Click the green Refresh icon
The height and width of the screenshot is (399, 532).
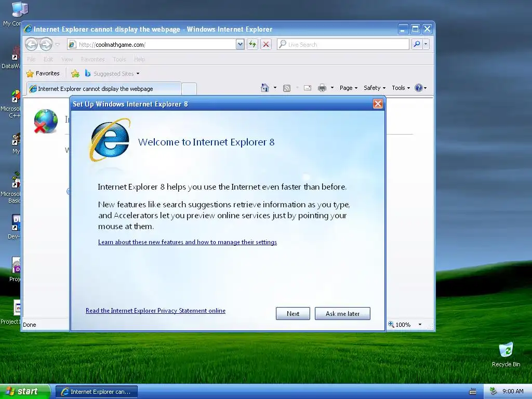(x=252, y=45)
